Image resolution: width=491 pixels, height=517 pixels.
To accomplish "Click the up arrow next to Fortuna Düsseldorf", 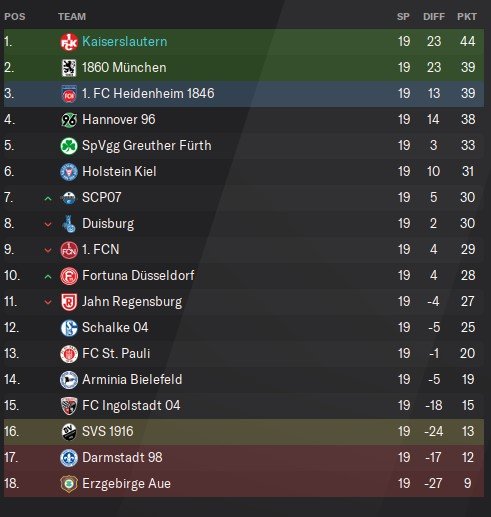I will [48, 277].
